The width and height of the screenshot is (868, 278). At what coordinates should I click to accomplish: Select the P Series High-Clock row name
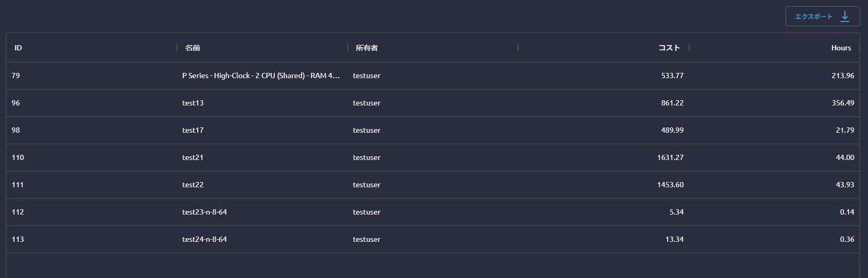[x=261, y=76]
